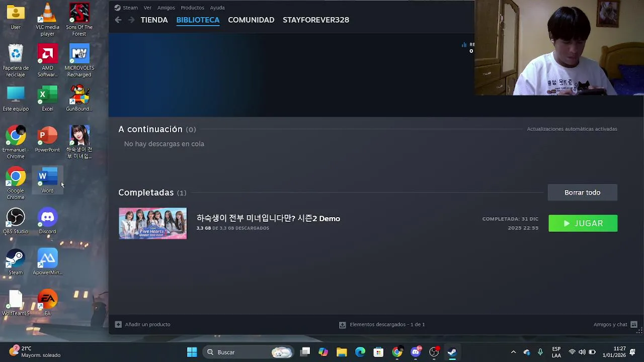Go forward with the Steam forward arrow
The image size is (644, 362).
(x=131, y=20)
